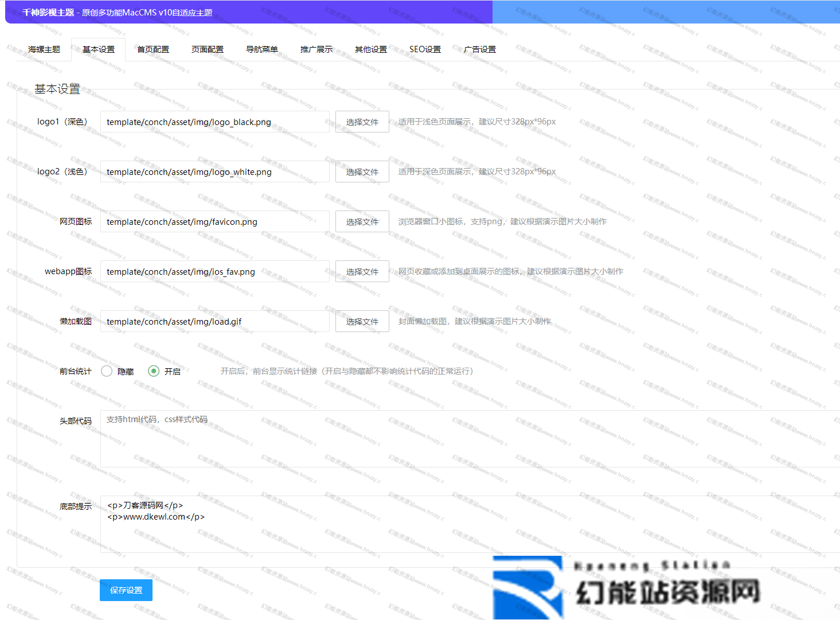Choose file for 懒加载图
Image resolution: width=840 pixels, height=620 pixels.
tap(362, 321)
